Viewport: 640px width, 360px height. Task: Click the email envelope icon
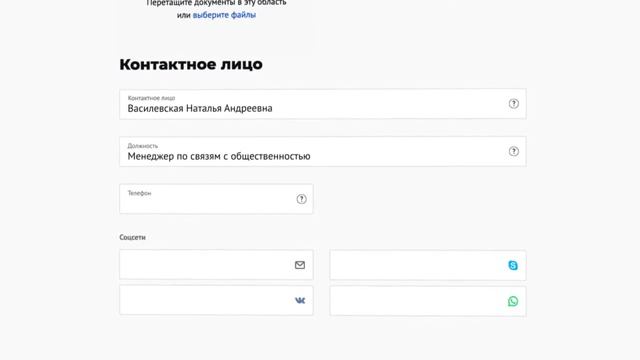pyautogui.click(x=300, y=265)
